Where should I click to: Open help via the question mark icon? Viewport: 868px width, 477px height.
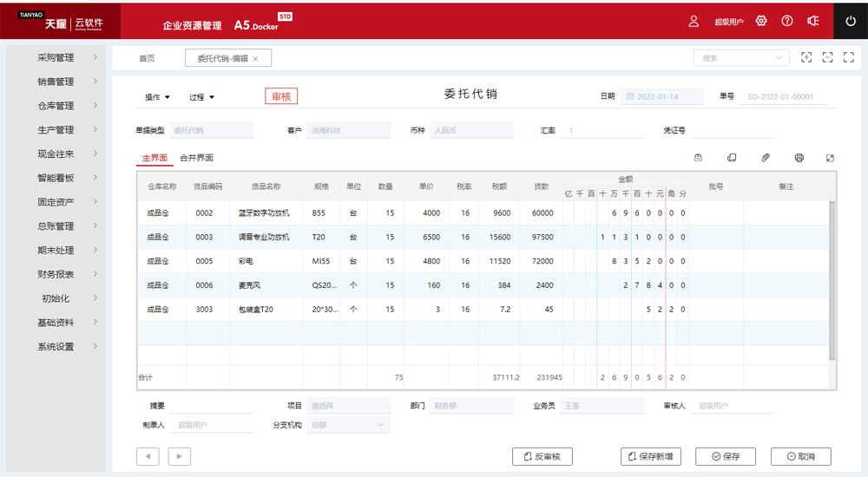tap(787, 21)
